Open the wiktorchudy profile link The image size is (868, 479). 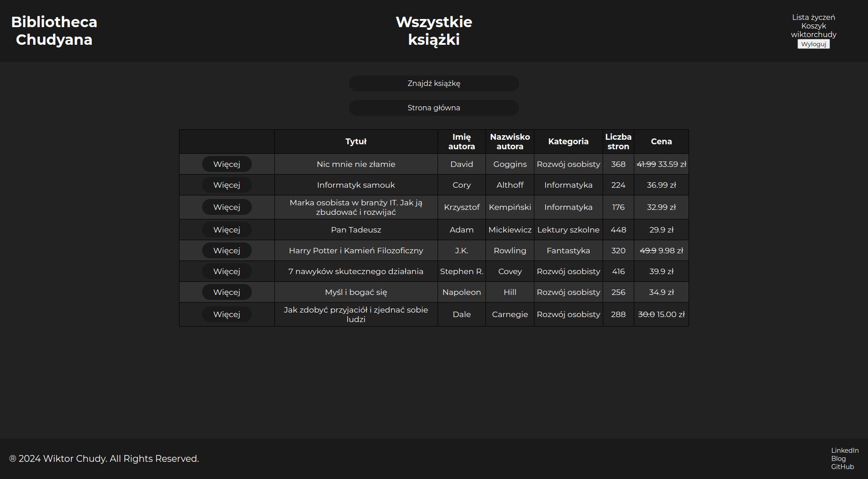pos(813,34)
